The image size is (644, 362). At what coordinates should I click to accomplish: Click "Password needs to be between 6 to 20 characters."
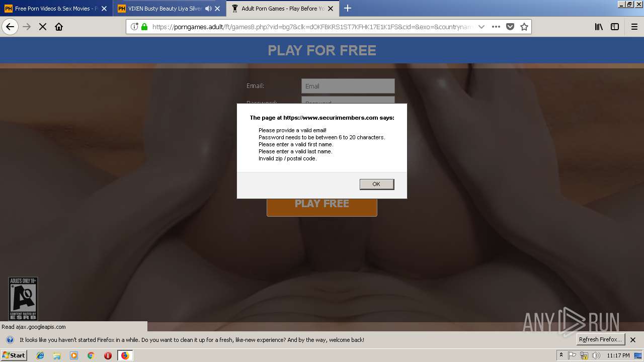coord(321,137)
